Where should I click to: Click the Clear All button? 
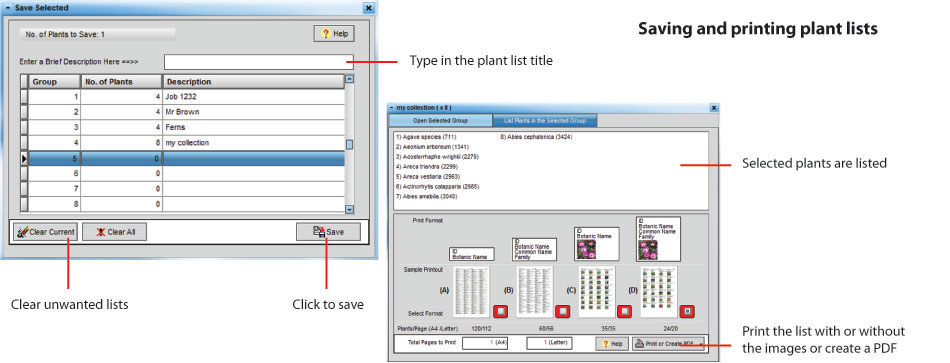point(115,231)
